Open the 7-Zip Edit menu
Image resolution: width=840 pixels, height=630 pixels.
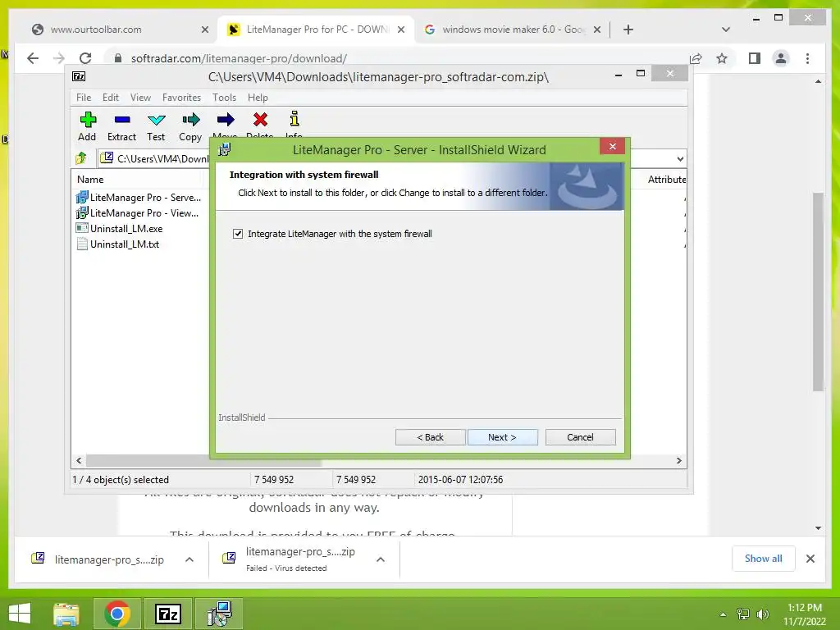click(111, 98)
